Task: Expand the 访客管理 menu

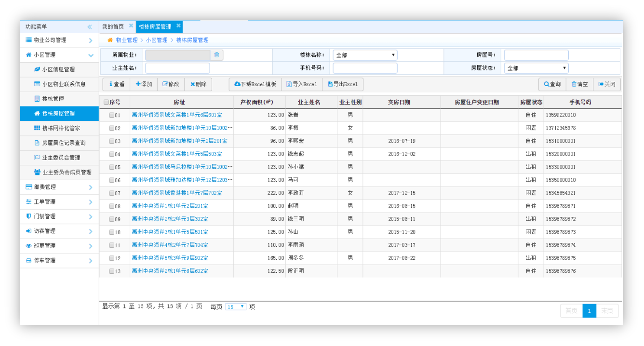Action: coord(59,231)
